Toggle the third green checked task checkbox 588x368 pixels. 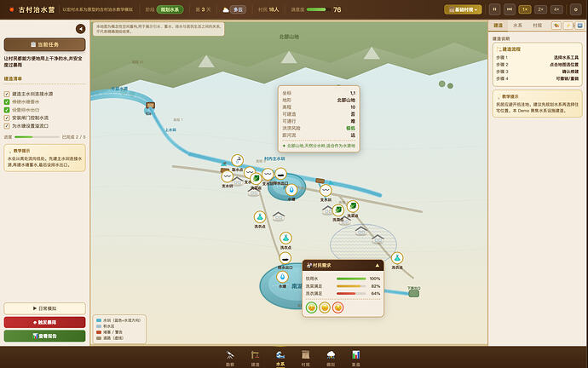(7, 110)
